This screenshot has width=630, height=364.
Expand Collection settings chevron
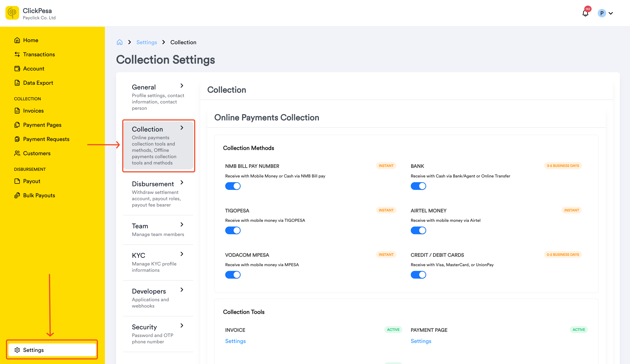(182, 128)
